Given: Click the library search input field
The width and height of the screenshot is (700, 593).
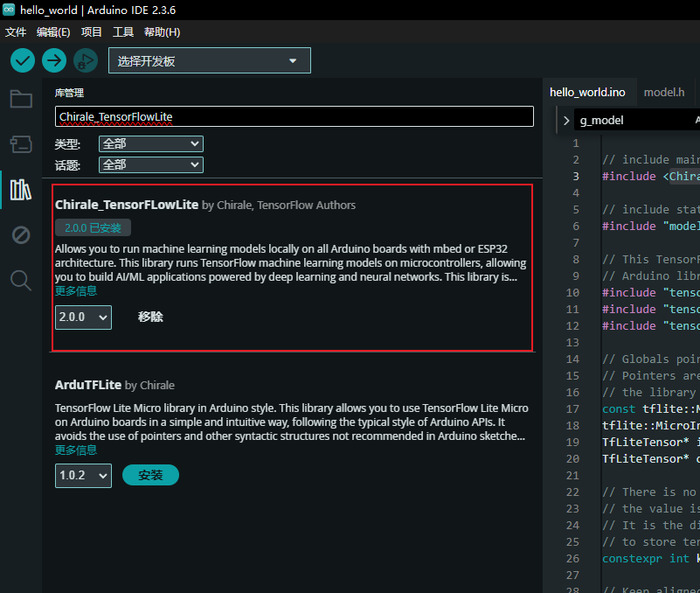Looking at the screenshot, I should [x=294, y=116].
